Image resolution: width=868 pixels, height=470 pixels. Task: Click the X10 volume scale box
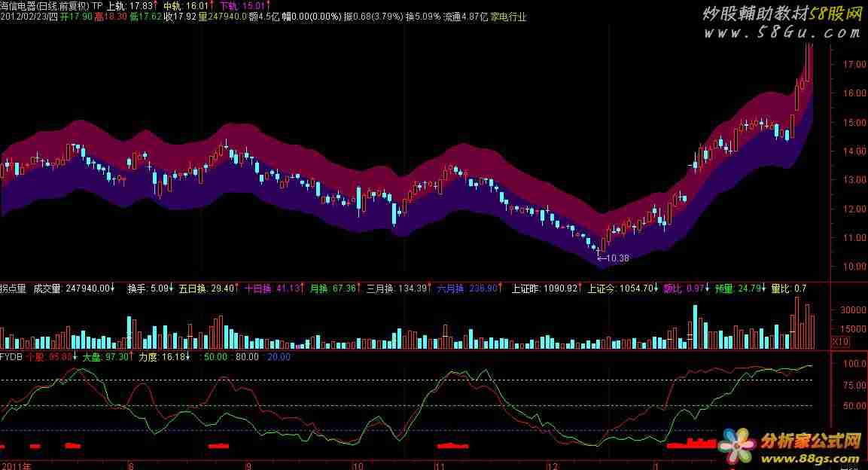pyautogui.click(x=839, y=341)
